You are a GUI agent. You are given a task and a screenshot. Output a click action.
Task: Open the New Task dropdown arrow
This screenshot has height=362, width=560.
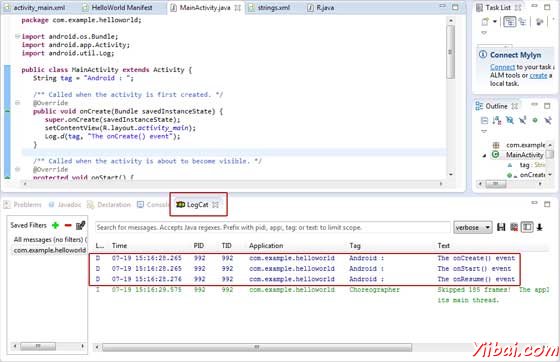click(495, 22)
